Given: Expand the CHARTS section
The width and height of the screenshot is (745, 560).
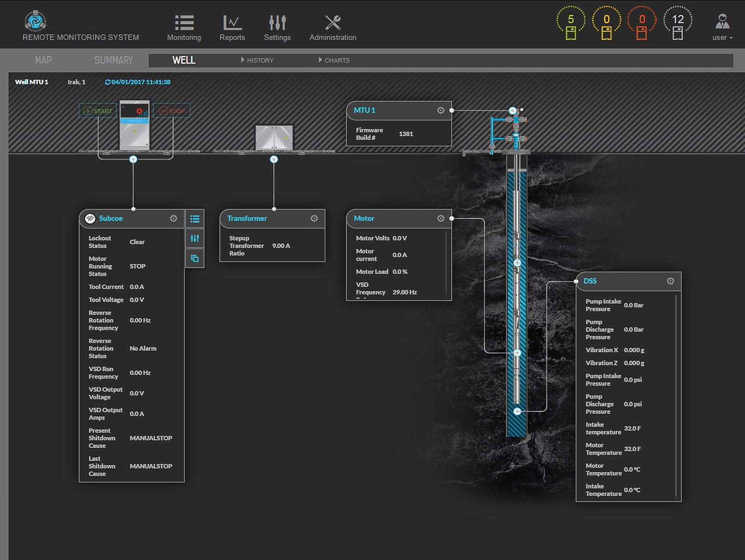Looking at the screenshot, I should point(334,60).
